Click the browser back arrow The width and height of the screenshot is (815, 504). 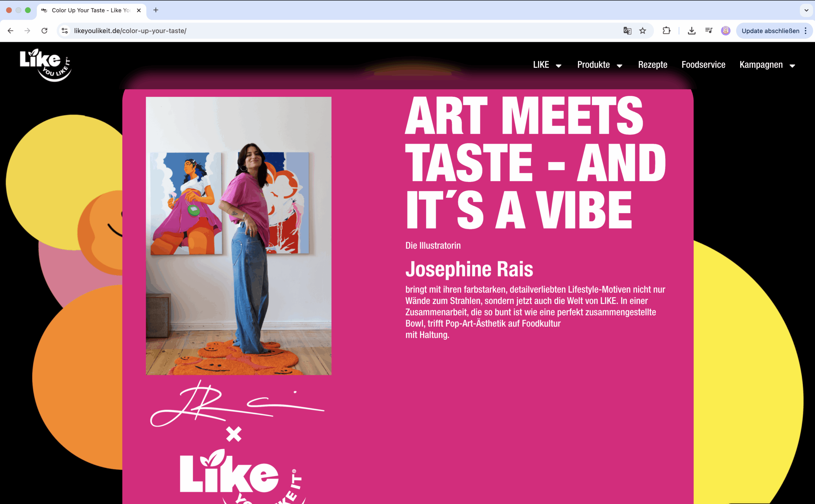10,31
